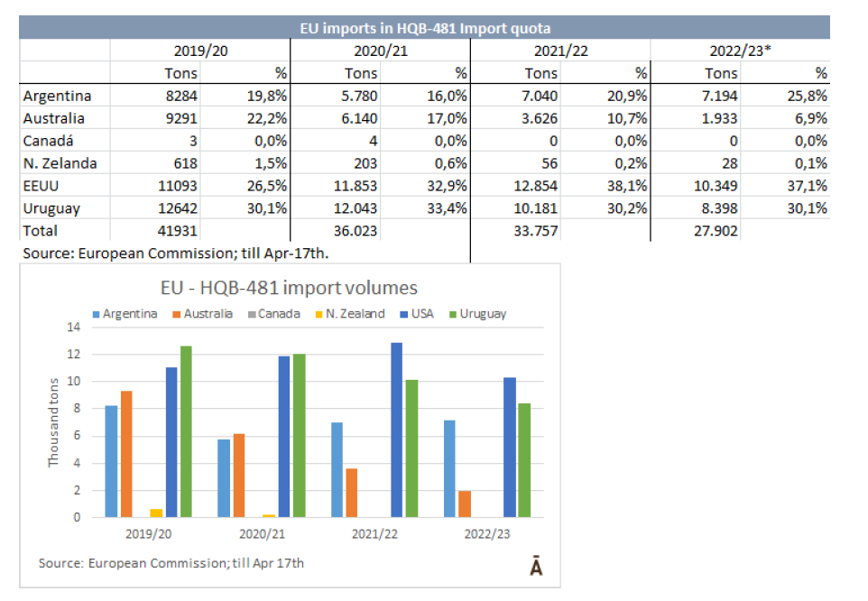This screenshot has width=868, height=601.
Task: Select the 2019/20 column header in table
Action: click(200, 51)
